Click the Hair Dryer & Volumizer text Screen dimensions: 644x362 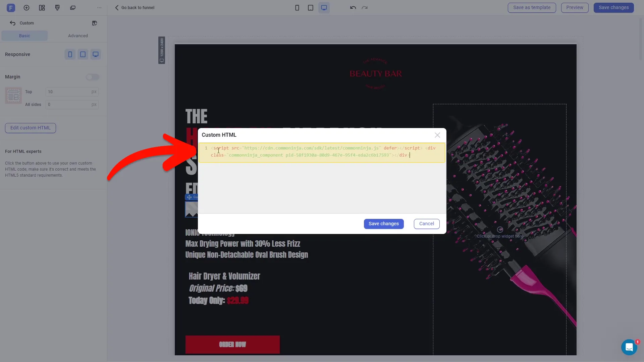(x=224, y=276)
